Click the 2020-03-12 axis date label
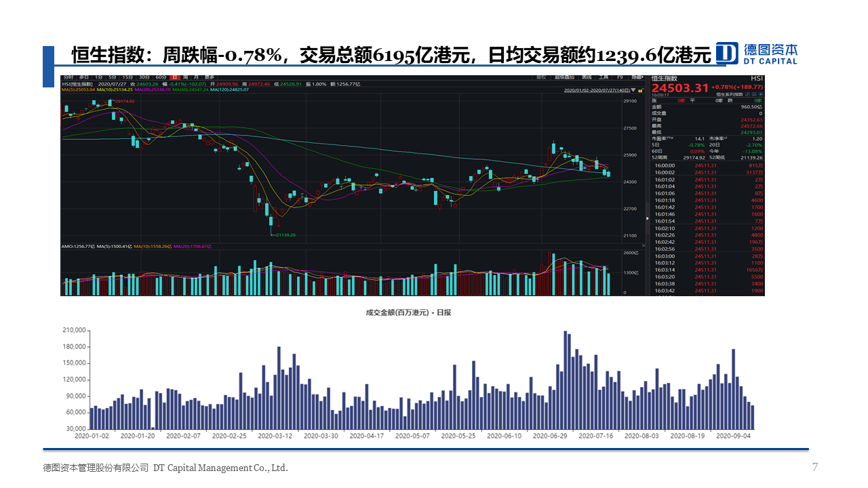Image resolution: width=868 pixels, height=488 pixels. click(275, 436)
